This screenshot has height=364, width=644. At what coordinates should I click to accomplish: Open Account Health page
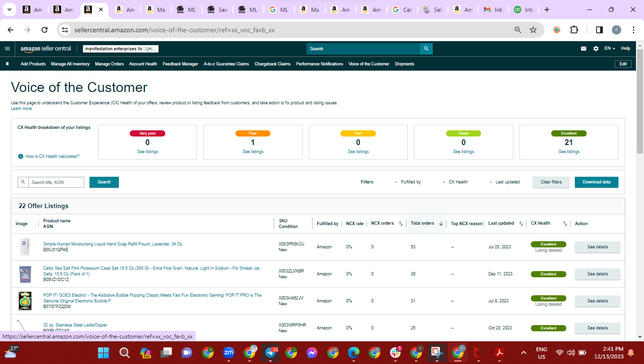(x=143, y=64)
